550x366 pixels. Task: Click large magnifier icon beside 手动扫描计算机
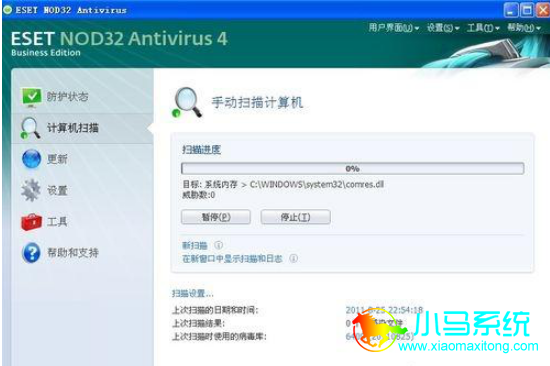(187, 102)
